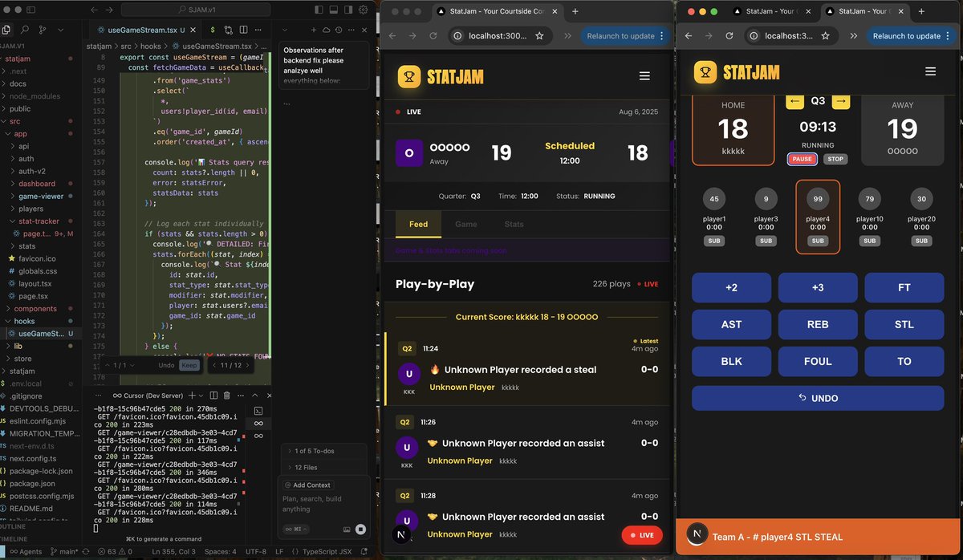
Task: Open problems count in status bar
Action: coord(113,552)
